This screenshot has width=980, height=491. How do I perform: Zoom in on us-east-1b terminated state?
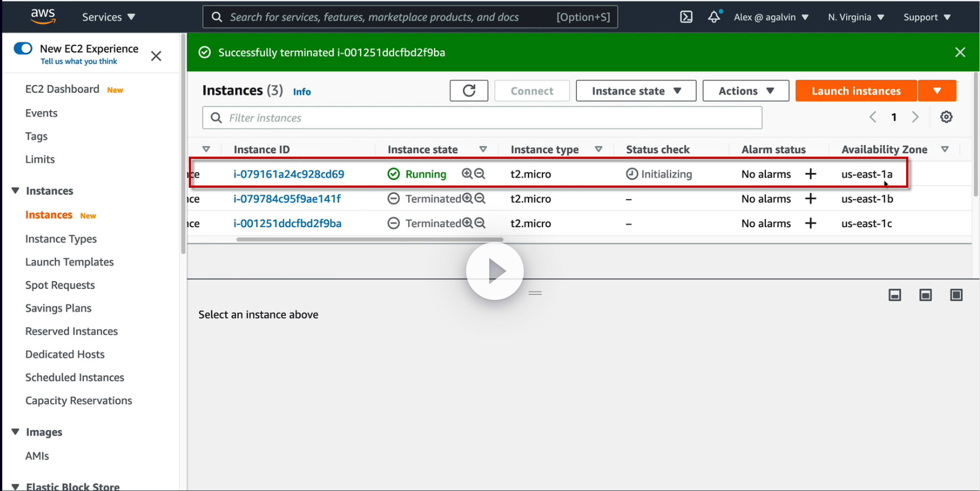[468, 198]
